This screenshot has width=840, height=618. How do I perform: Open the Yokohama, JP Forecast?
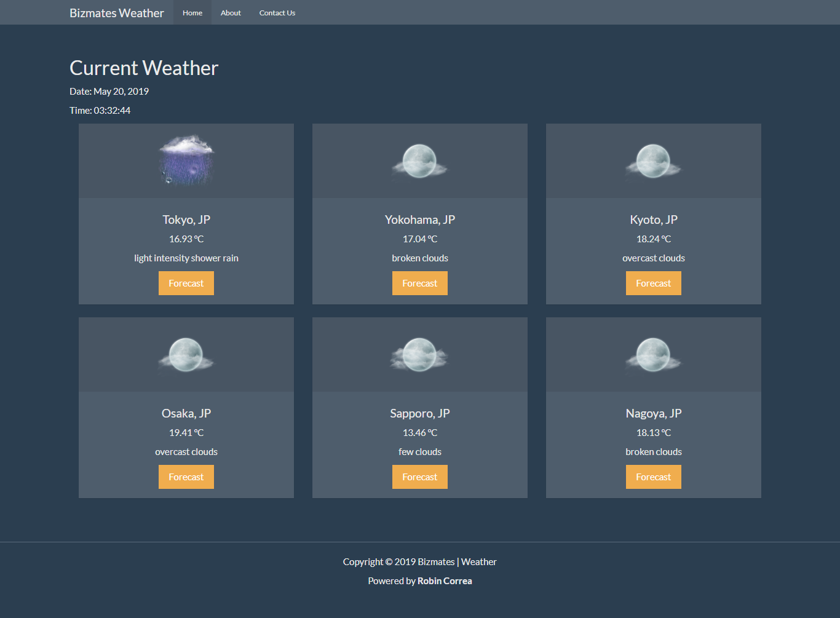(x=419, y=283)
